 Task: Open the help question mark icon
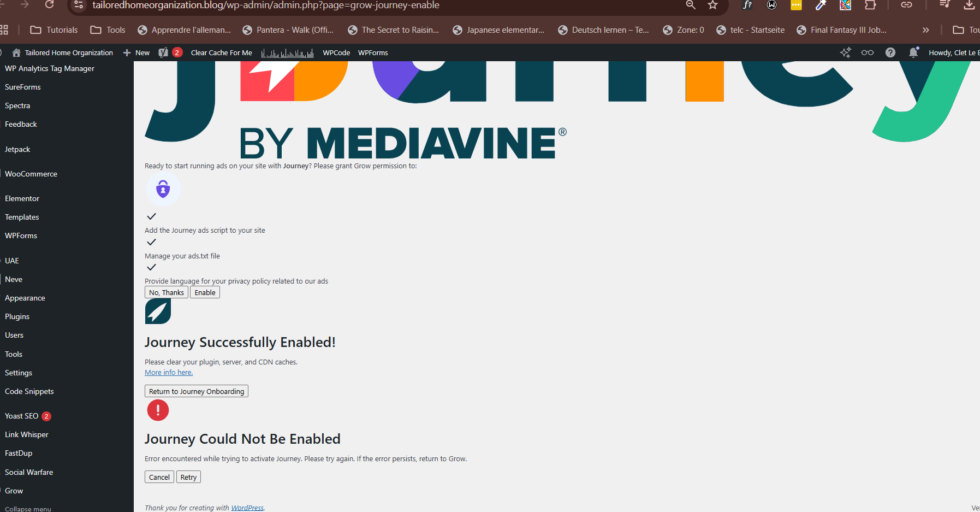click(890, 52)
